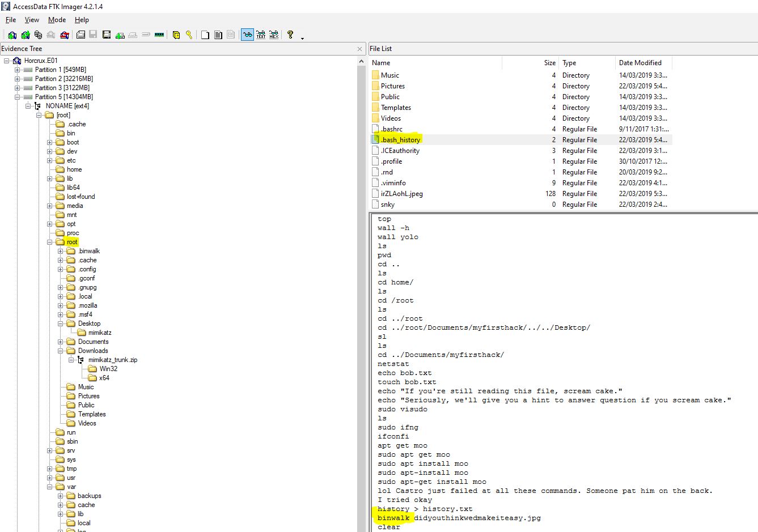Select the .binwalk folder in tree
The image size is (758, 532).
pyautogui.click(x=89, y=251)
